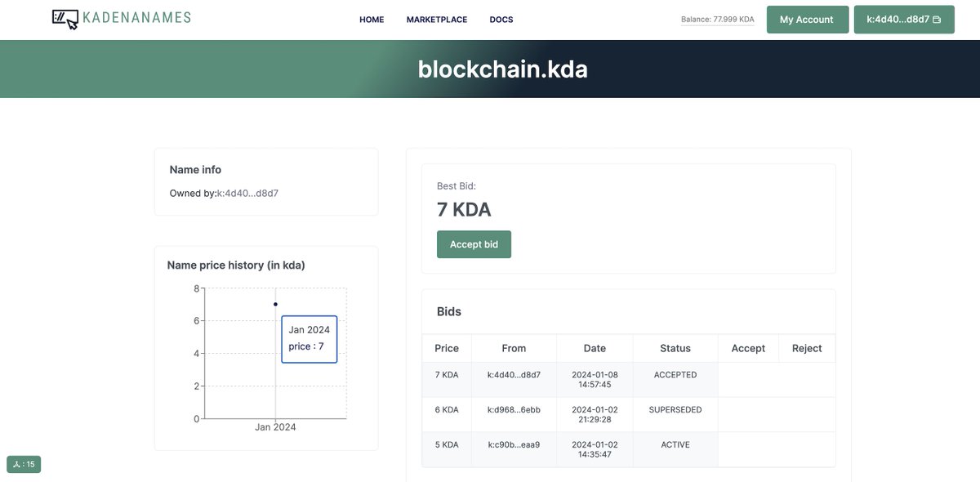Click the Bids section heading

(x=449, y=312)
